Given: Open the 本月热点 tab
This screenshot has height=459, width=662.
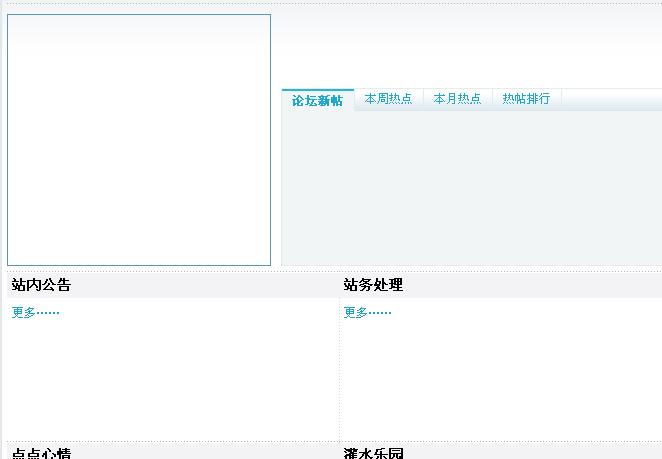Looking at the screenshot, I should tap(457, 99).
